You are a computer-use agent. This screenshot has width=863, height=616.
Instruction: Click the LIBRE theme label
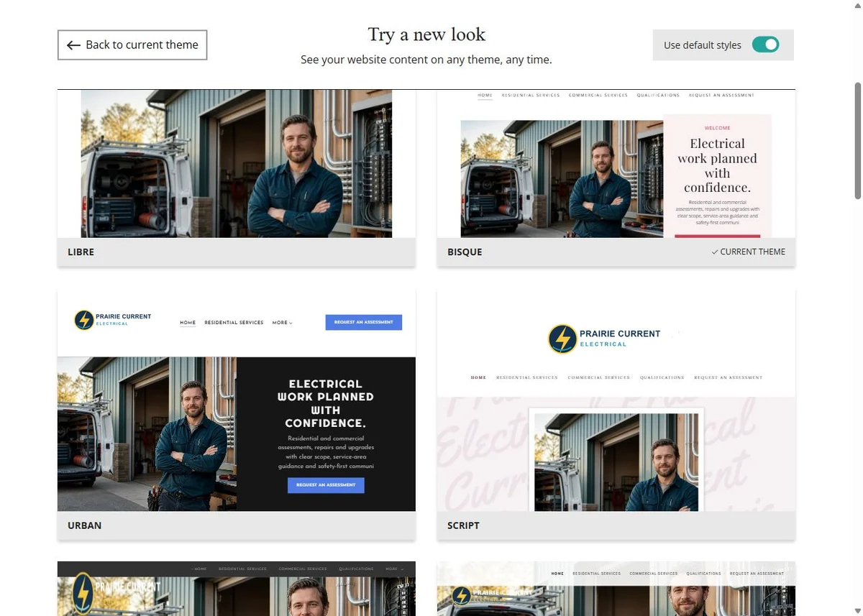(81, 252)
